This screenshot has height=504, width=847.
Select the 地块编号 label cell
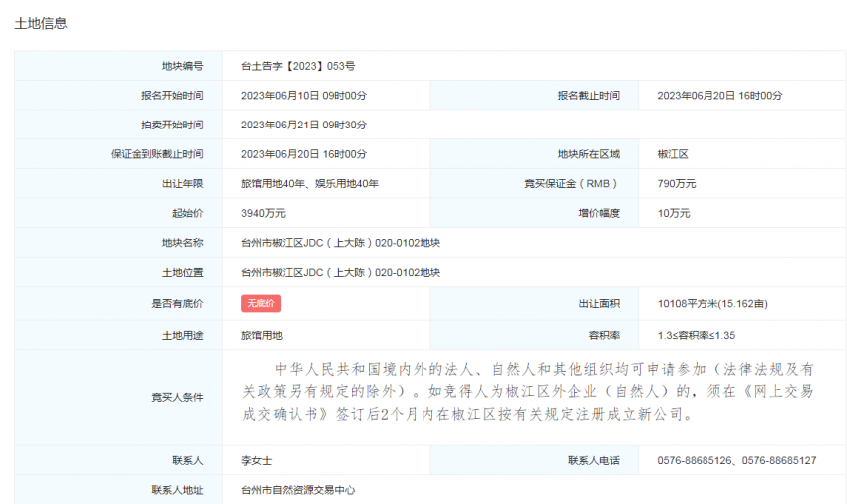(119, 66)
